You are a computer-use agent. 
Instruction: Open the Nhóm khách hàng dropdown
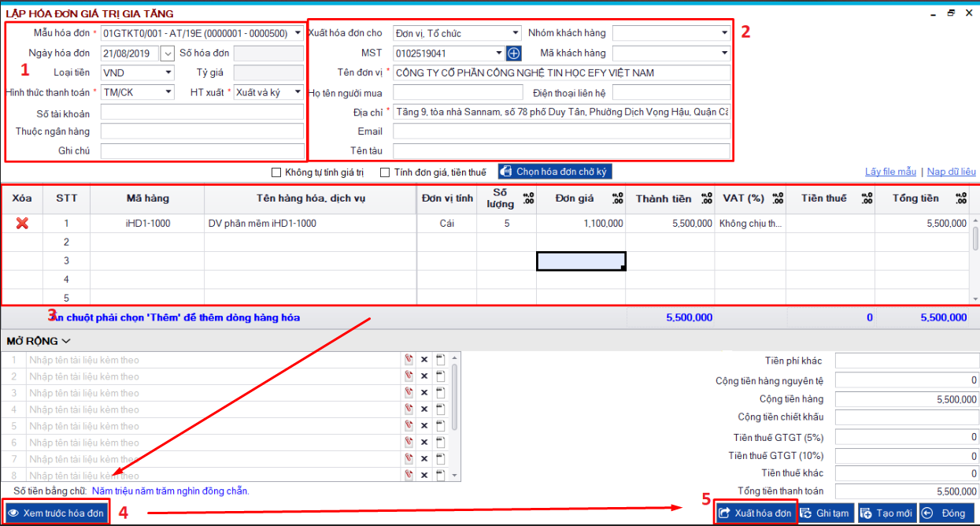[x=724, y=33]
